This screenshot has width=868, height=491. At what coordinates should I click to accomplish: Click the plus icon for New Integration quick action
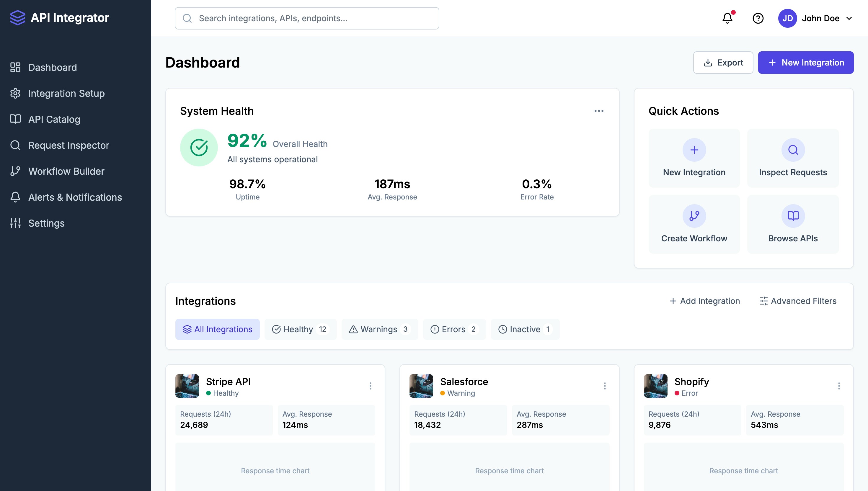(x=694, y=150)
